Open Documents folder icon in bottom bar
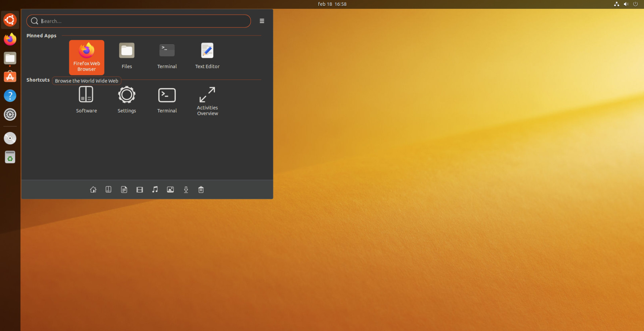644x331 pixels. pyautogui.click(x=124, y=190)
